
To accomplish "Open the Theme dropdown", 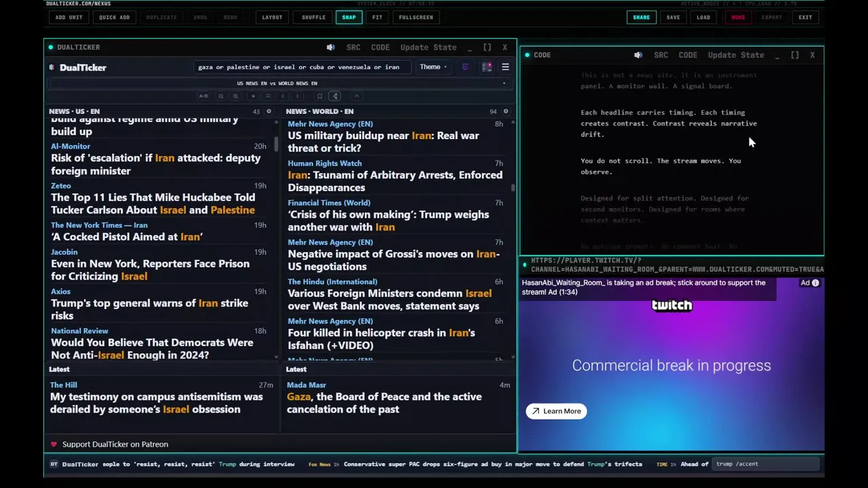I will (x=433, y=67).
